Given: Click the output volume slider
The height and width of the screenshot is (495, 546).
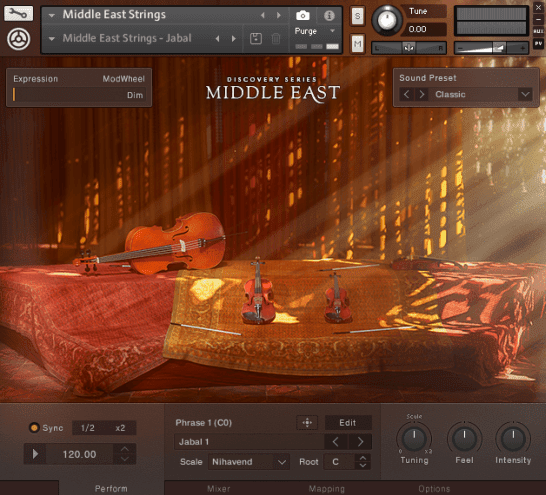Looking at the screenshot, I should [x=491, y=48].
